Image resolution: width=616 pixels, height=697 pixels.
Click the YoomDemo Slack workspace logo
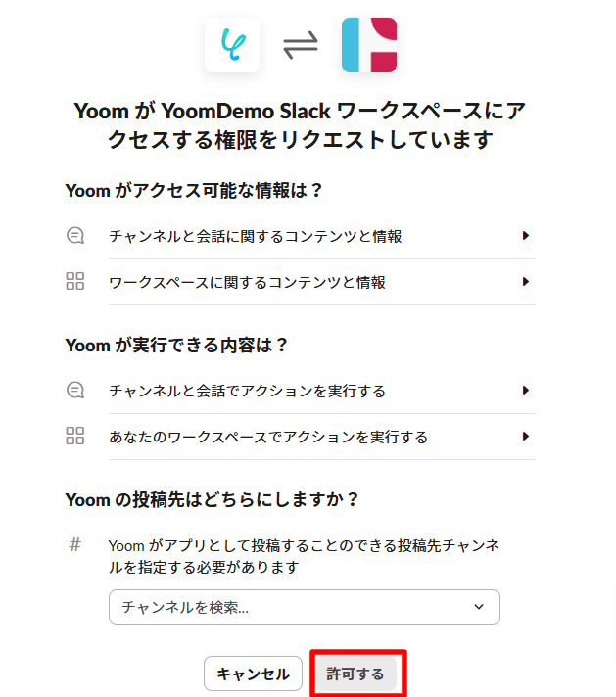[369, 45]
